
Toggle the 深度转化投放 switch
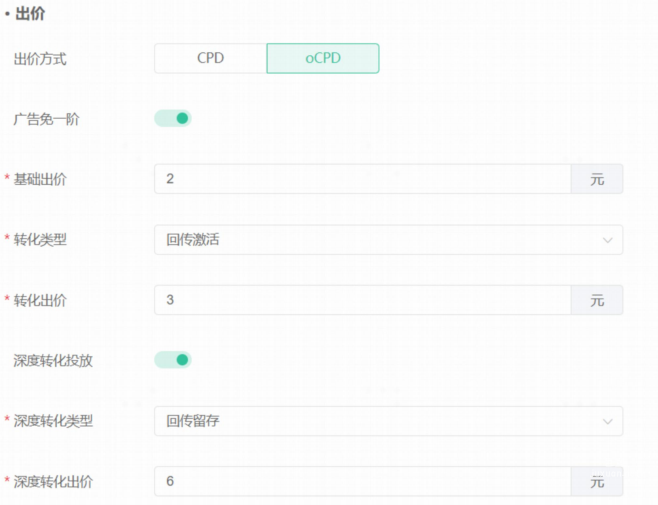pyautogui.click(x=172, y=360)
